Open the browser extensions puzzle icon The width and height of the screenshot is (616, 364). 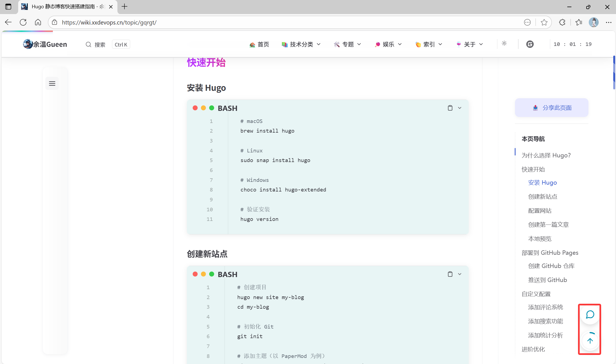tap(562, 22)
